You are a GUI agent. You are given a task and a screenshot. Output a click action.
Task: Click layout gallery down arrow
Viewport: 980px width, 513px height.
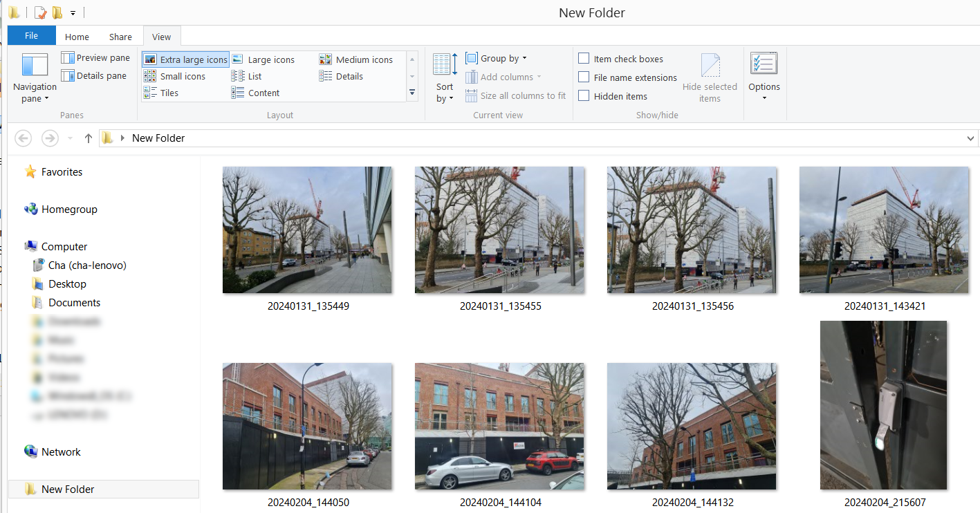(x=412, y=76)
